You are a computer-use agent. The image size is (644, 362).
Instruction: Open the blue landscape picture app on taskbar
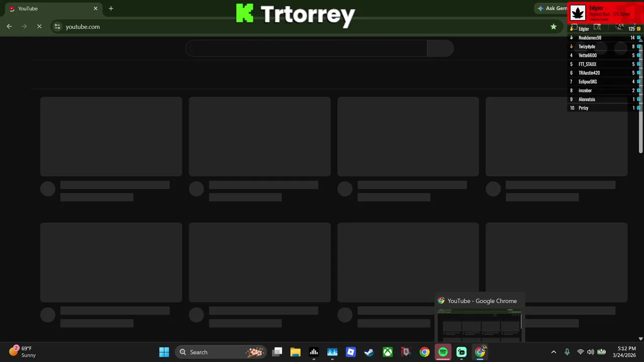332,352
